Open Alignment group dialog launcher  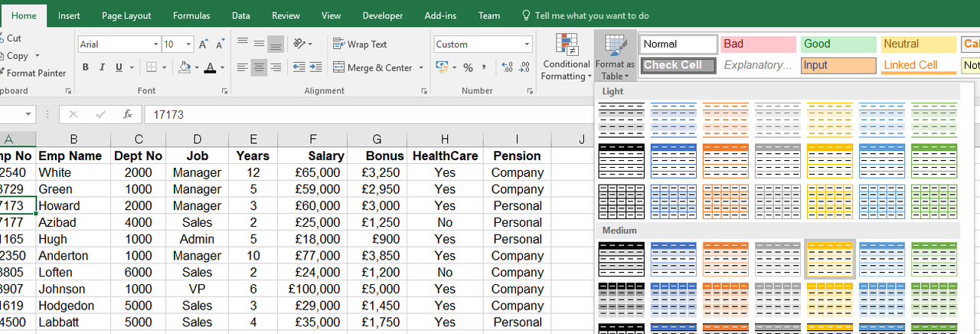click(x=424, y=91)
